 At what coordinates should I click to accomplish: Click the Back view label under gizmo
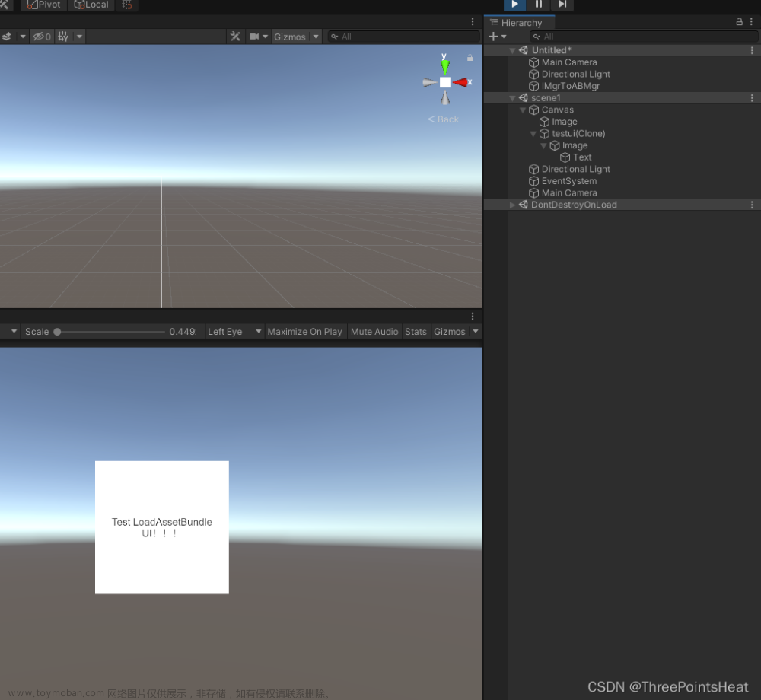tap(443, 119)
